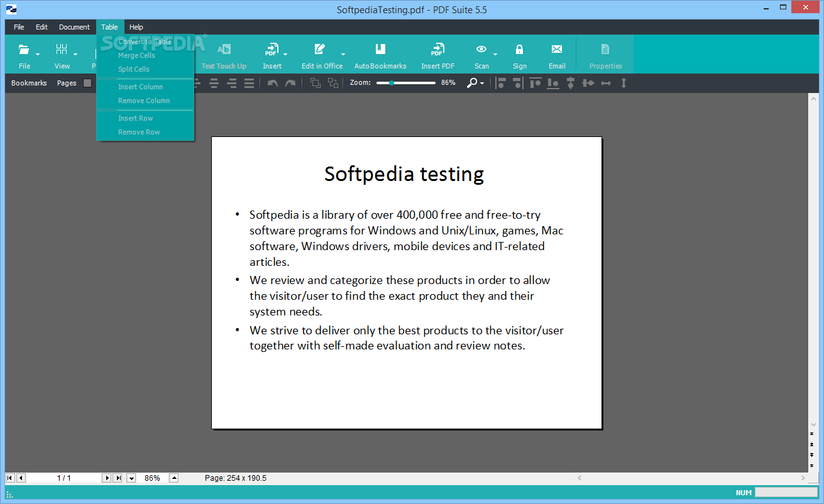Click the Insert PDF-arrow toolbar icon

click(272, 50)
